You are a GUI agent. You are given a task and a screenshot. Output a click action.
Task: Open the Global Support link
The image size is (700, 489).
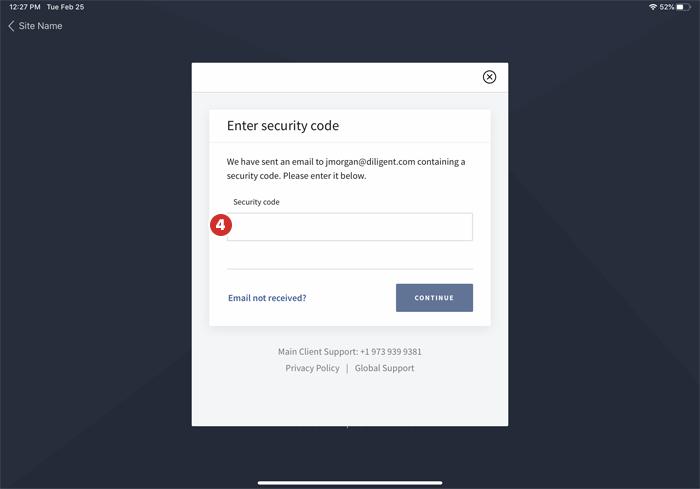pos(384,368)
